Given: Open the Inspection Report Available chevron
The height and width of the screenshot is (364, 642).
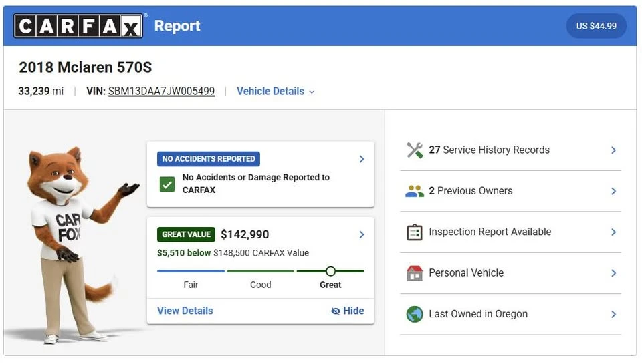Looking at the screenshot, I should pyautogui.click(x=613, y=232).
